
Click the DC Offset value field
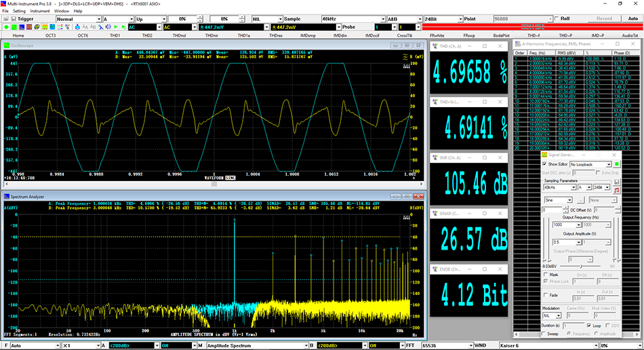[552, 210]
